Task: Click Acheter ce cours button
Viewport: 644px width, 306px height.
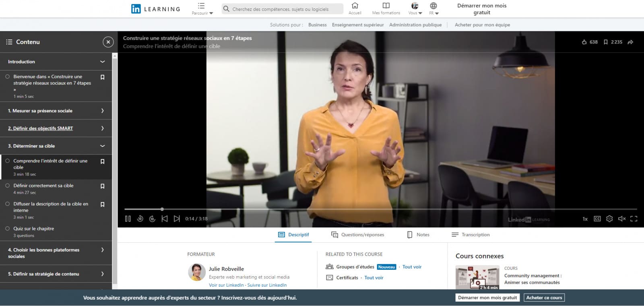Action: click(x=544, y=298)
